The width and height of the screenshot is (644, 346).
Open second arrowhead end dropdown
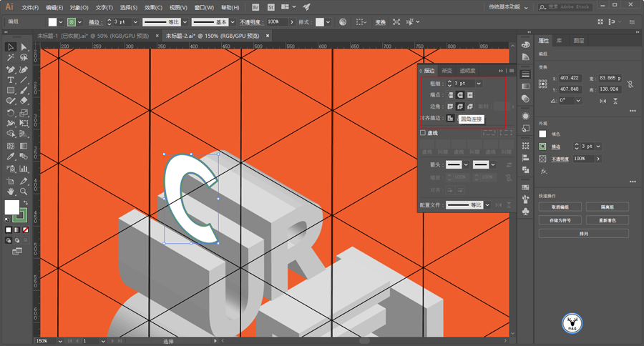493,164
